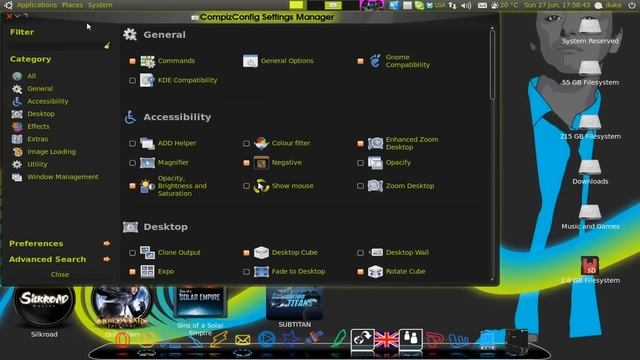
Task: Enable KDE Compatibility checkbox
Action: click(132, 80)
